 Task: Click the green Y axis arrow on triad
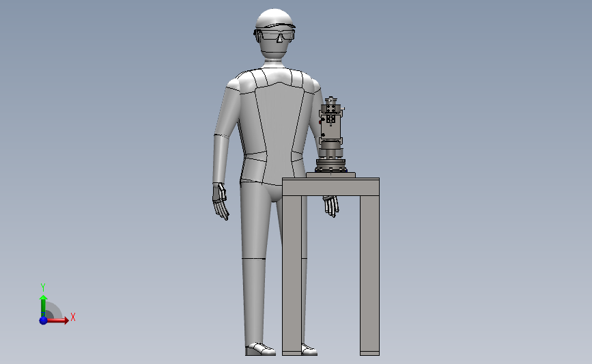[44, 307]
